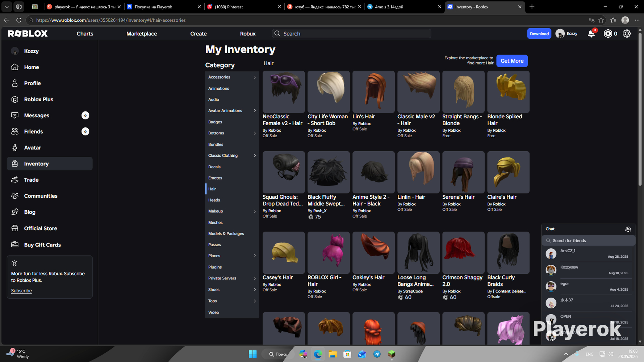This screenshot has width=644, height=362.
Task: Click the Friends sidebar icon
Action: [15, 131]
